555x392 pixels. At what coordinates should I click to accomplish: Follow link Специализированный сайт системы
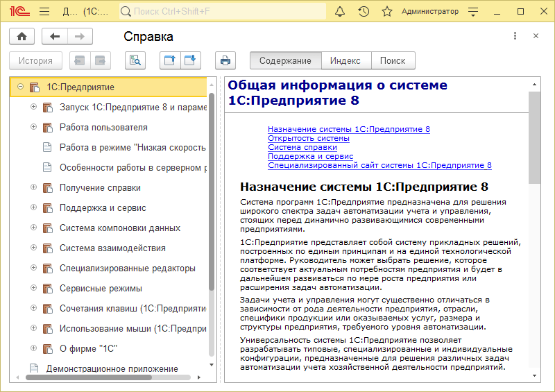[x=379, y=165]
